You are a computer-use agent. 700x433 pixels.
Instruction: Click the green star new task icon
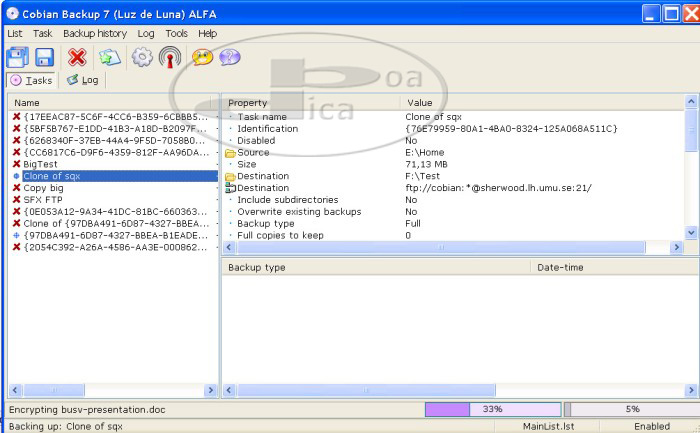[108, 57]
